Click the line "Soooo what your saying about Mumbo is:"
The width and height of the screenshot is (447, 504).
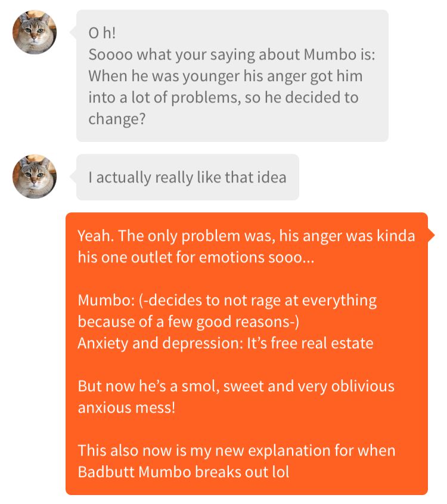coord(231,54)
